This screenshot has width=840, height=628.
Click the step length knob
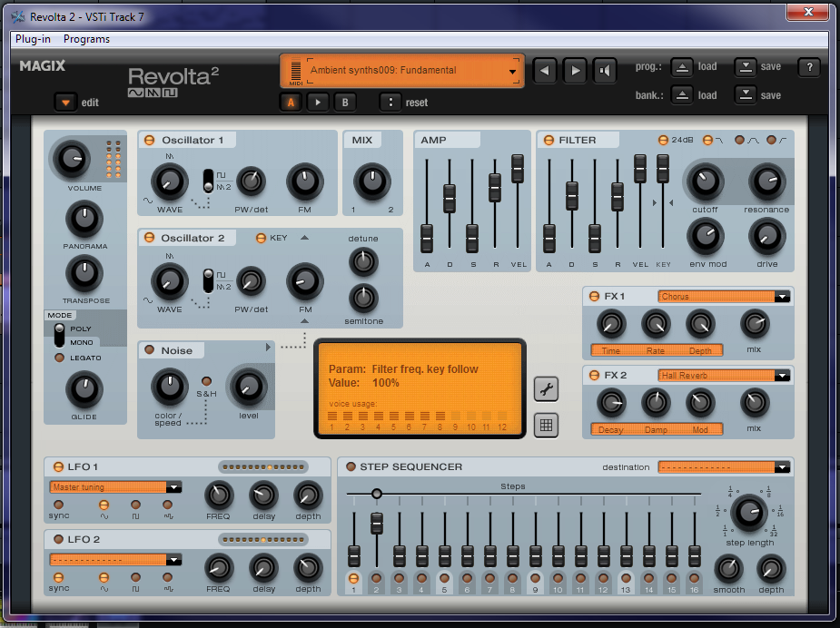point(749,513)
